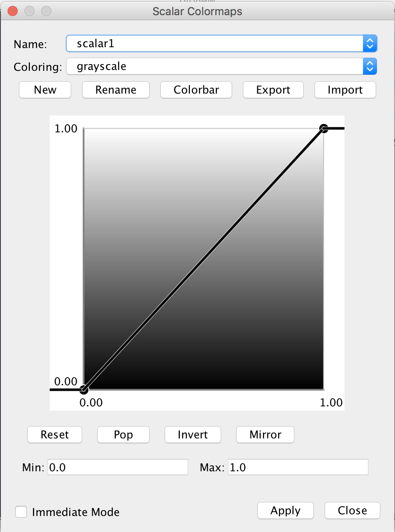
Task: Select the lower-left control point on curve
Action: (x=84, y=390)
